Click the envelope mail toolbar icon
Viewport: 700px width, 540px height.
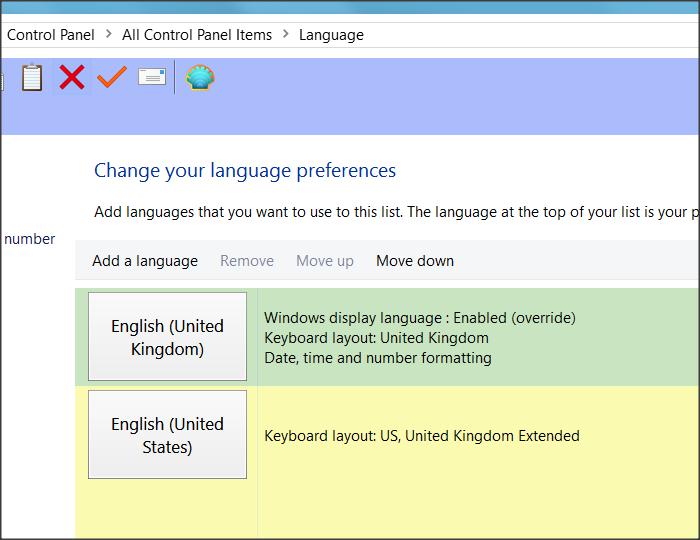(x=152, y=77)
